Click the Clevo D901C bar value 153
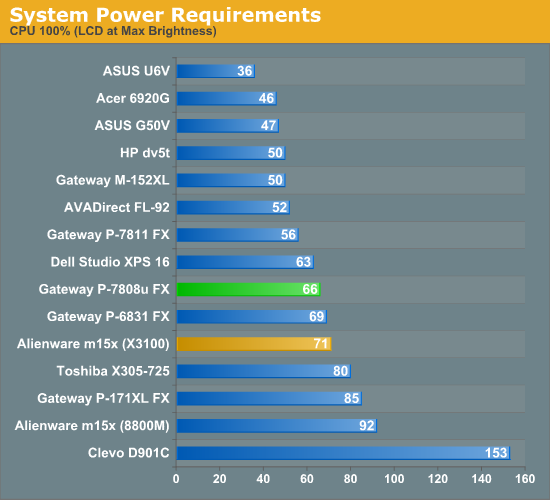550x500 pixels. click(496, 453)
